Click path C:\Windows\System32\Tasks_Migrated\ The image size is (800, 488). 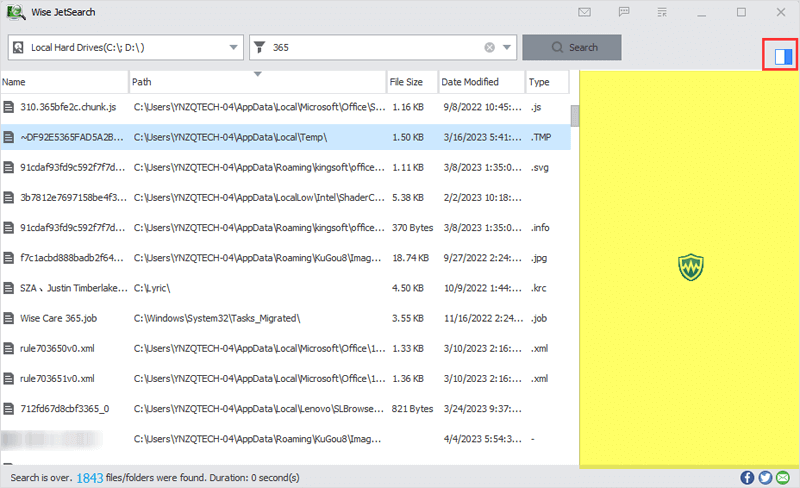217,318
